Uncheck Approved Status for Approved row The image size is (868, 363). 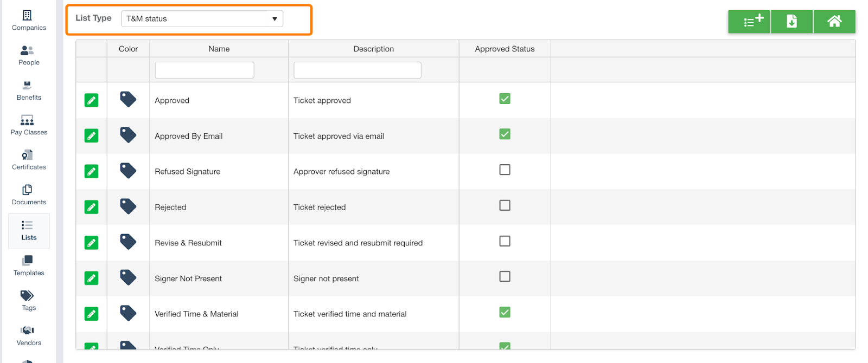point(505,99)
